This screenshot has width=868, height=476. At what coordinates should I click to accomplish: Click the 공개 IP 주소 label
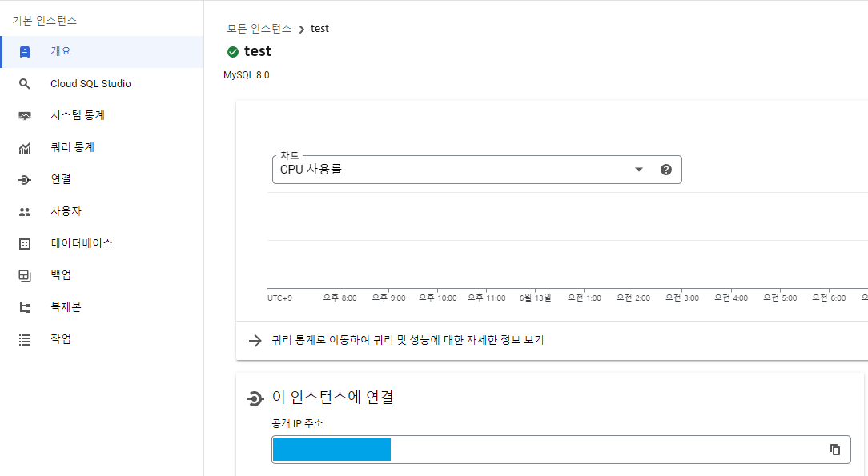coord(297,423)
